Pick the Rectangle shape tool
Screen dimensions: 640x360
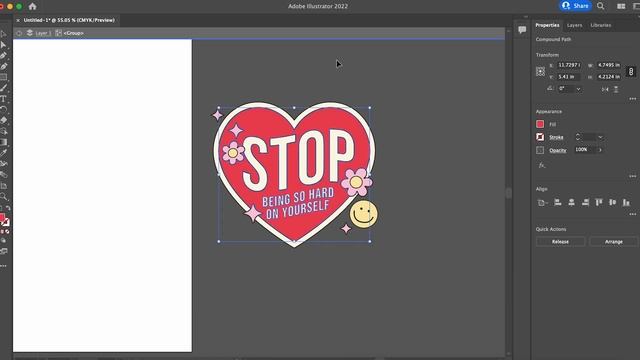coord(3,77)
